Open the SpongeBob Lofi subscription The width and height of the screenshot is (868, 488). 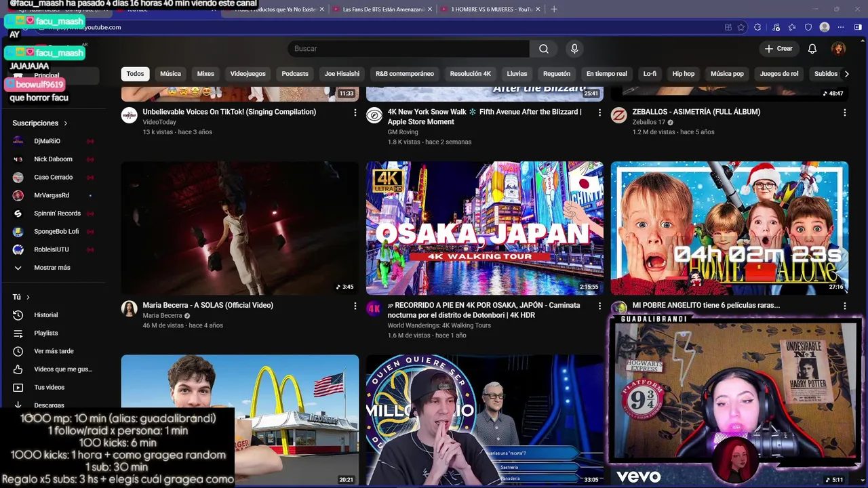point(52,232)
